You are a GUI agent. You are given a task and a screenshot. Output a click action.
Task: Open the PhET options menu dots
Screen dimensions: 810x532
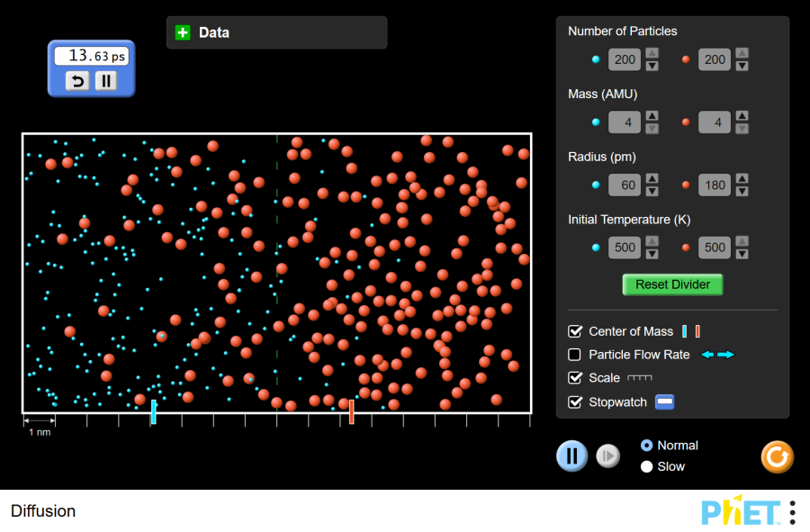click(x=792, y=512)
